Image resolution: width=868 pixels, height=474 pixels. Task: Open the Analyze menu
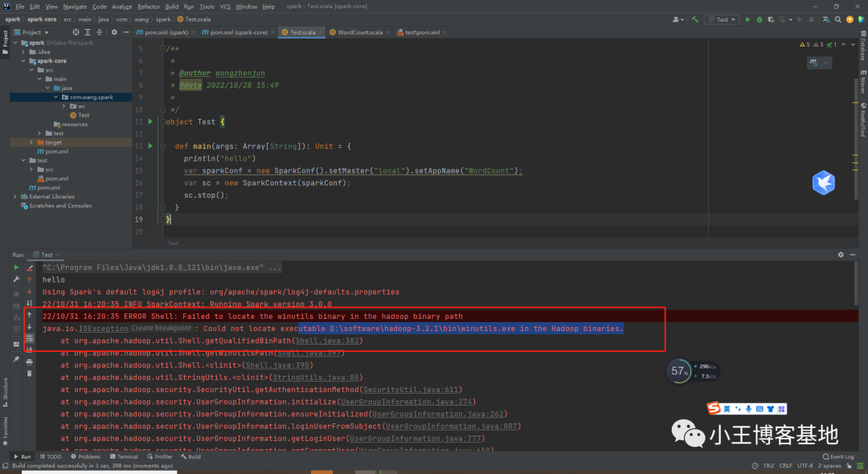pyautogui.click(x=122, y=6)
